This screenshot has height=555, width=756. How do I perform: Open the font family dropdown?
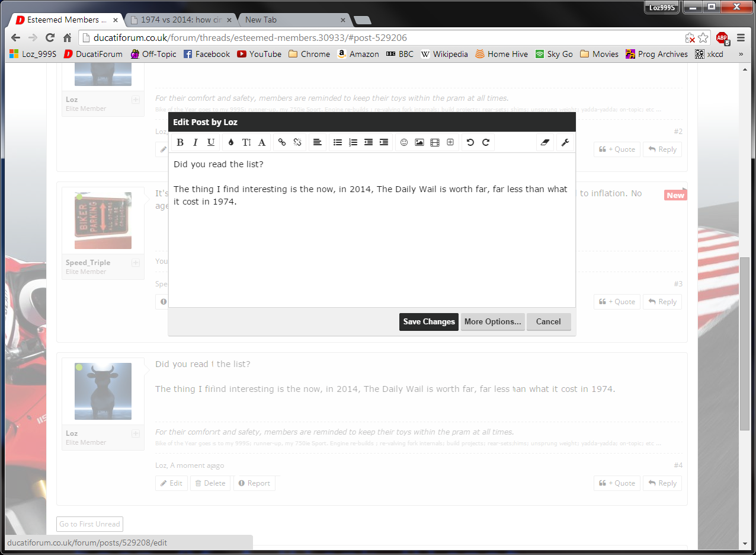(x=262, y=142)
